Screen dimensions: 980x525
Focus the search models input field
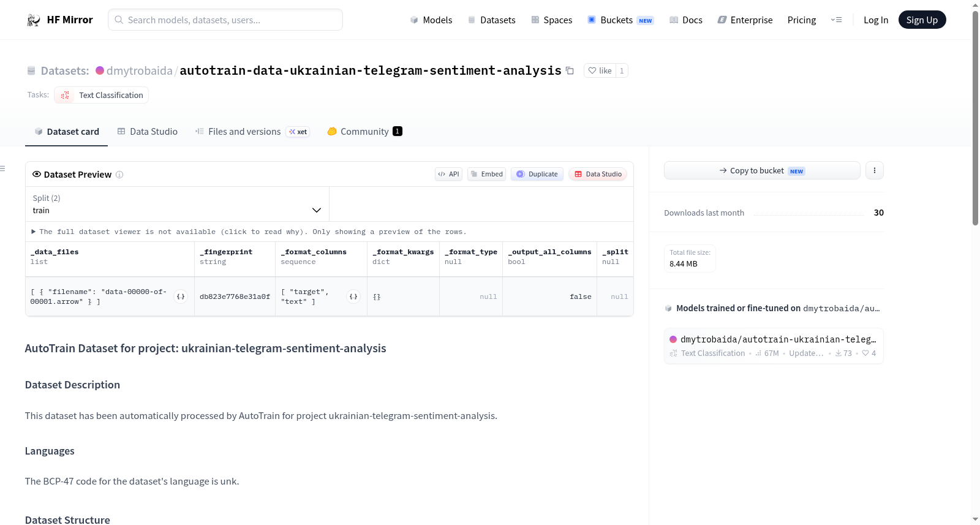click(225, 20)
